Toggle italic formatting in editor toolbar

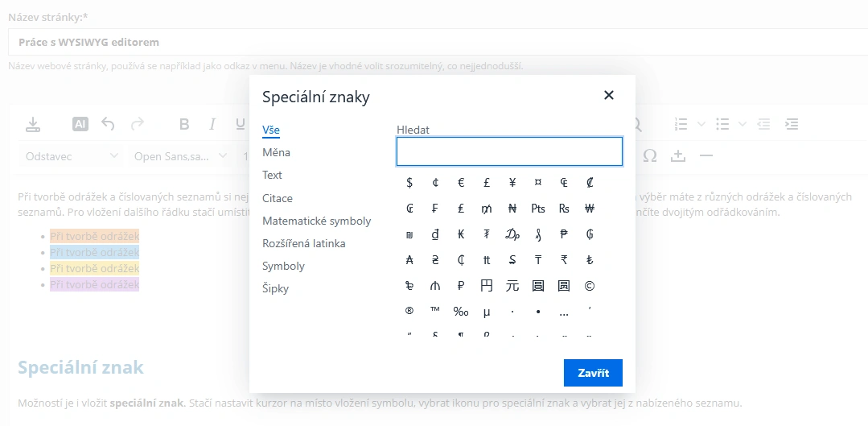pyautogui.click(x=212, y=124)
